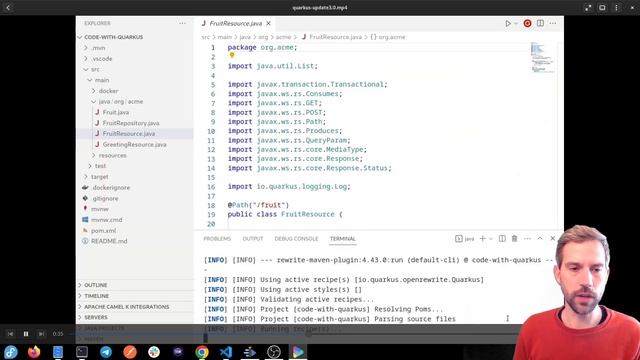Image resolution: width=640 pixels, height=360 pixels.
Task: Close the terminal panel with X
Action: 553,238
